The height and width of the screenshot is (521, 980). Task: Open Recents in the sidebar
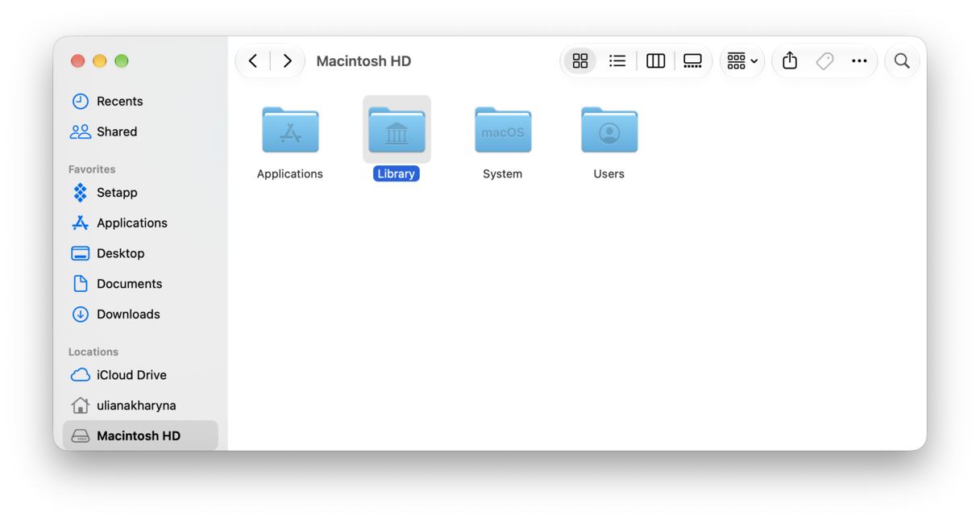click(x=140, y=102)
